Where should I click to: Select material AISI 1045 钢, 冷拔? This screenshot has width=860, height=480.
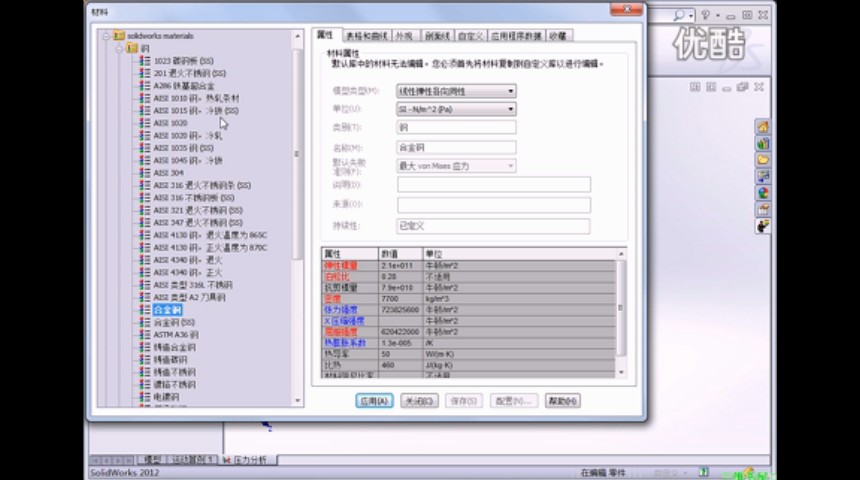[188, 161]
